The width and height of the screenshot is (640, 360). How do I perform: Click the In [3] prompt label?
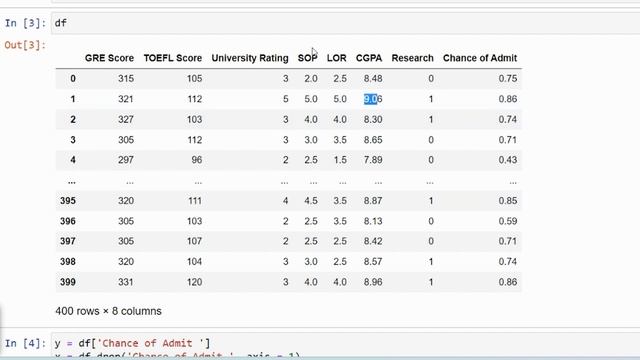[x=25, y=23]
